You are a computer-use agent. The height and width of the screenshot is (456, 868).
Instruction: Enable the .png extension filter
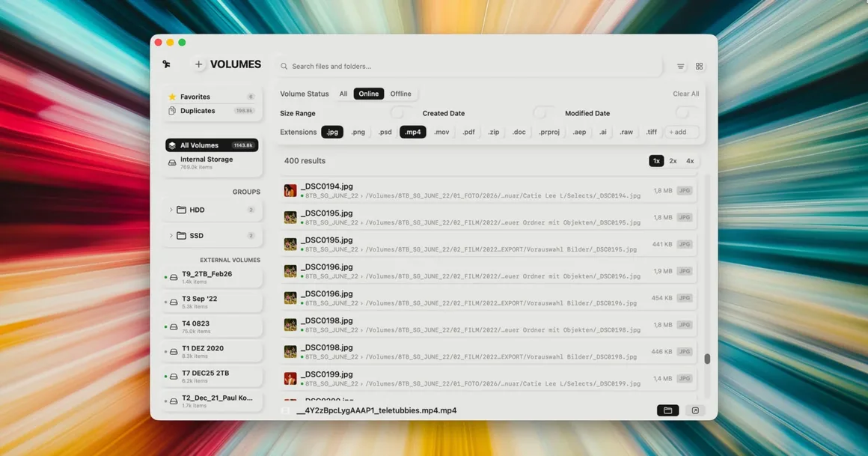pyautogui.click(x=358, y=132)
